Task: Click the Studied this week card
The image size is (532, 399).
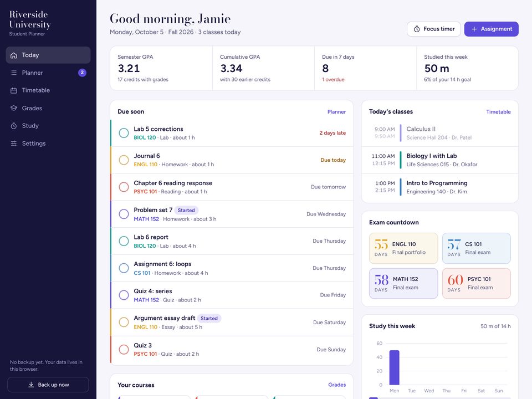Action: point(468,68)
